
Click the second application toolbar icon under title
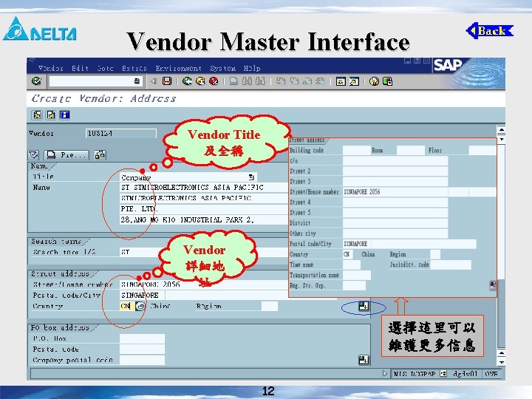click(x=51, y=115)
